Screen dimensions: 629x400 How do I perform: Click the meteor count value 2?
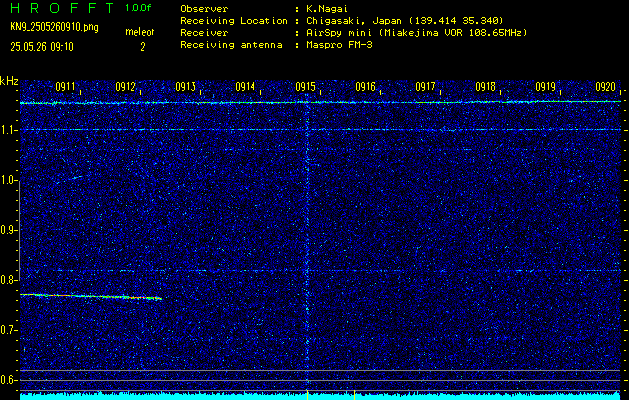pyautogui.click(x=142, y=47)
